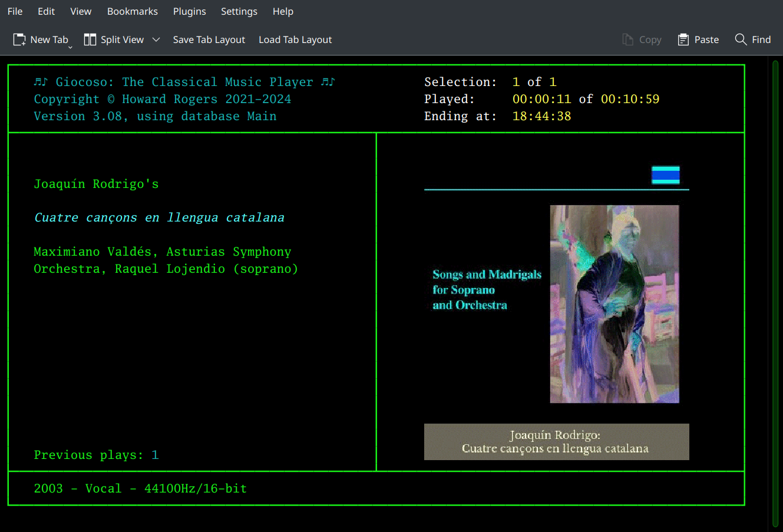Select the Paste clipboard icon
The image size is (783, 532).
pyautogui.click(x=683, y=39)
